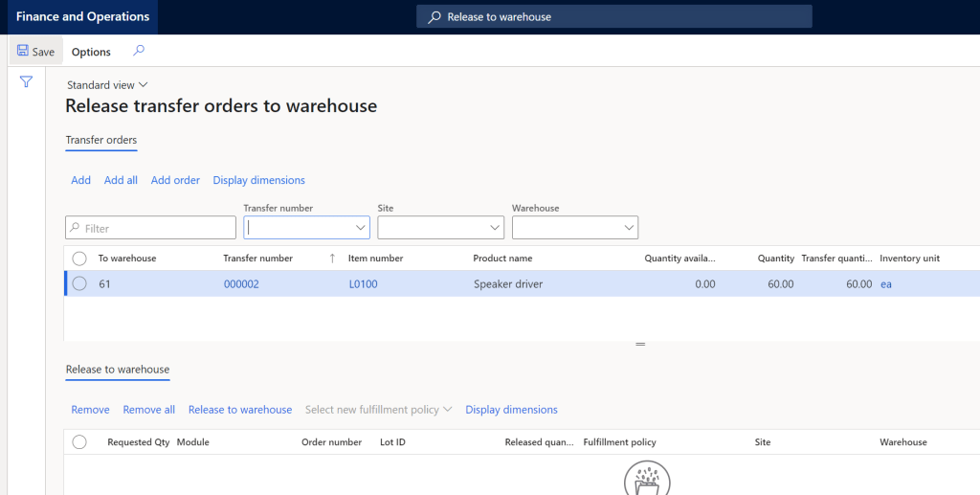
Task: Open the Options menu
Action: [x=91, y=52]
